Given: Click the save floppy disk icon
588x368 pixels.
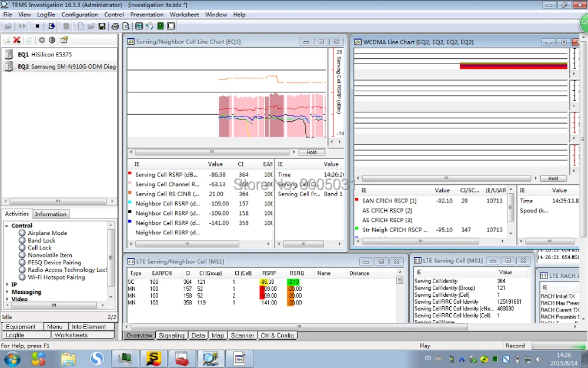Looking at the screenshot, I should pyautogui.click(x=102, y=26).
